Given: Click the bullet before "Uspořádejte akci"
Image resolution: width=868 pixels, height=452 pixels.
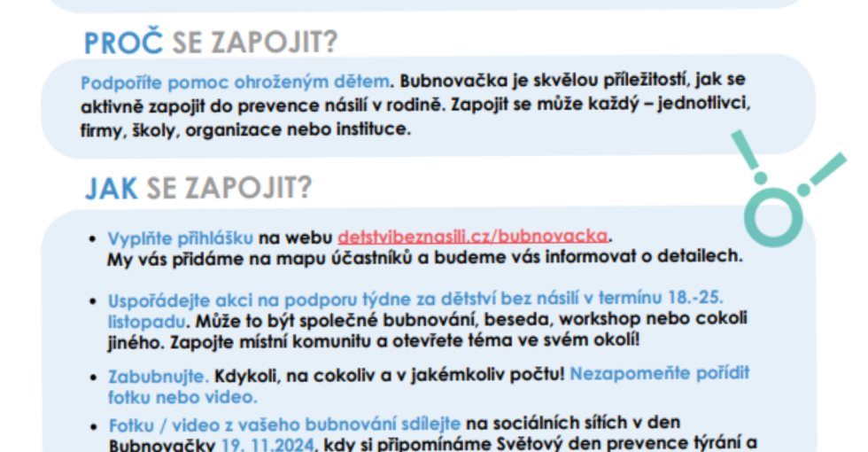Looking at the screenshot, I should coord(93,300).
